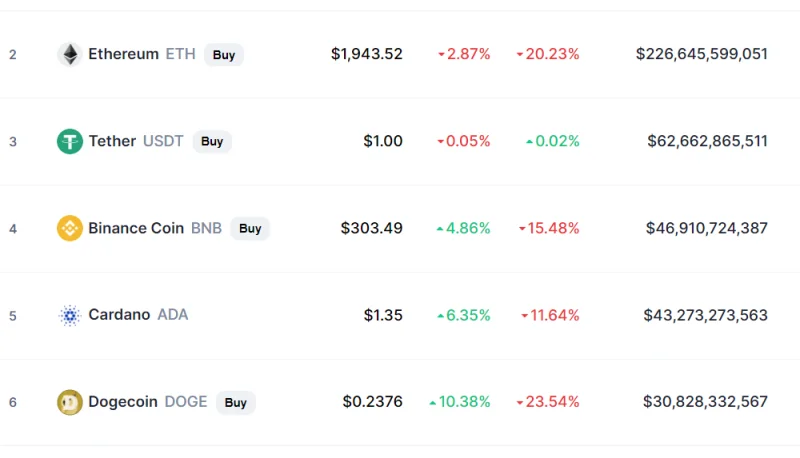This screenshot has height=458, width=800.
Task: Click Ethereum's price $1,943.52
Action: (367, 54)
